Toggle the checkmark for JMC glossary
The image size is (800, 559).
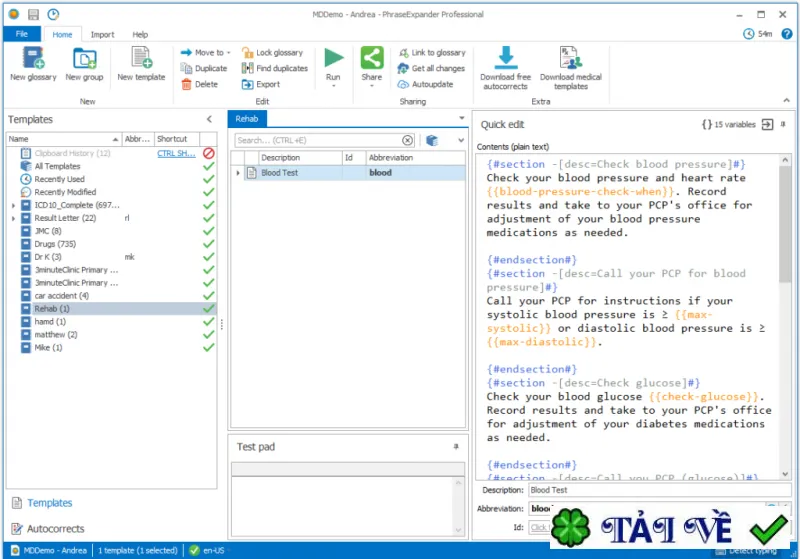tap(208, 231)
